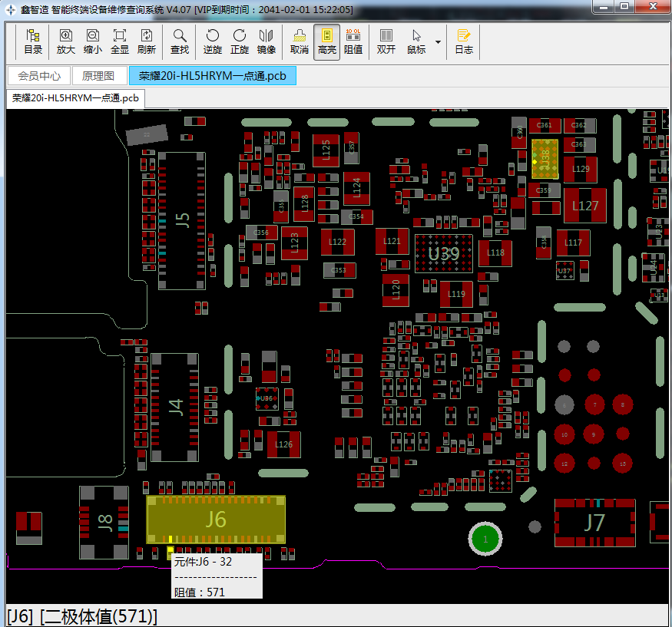
Task: Select inductor L124
Action: pyautogui.click(x=356, y=188)
